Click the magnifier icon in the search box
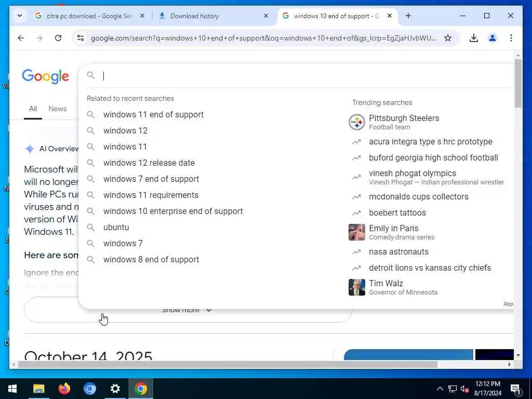 [90, 75]
